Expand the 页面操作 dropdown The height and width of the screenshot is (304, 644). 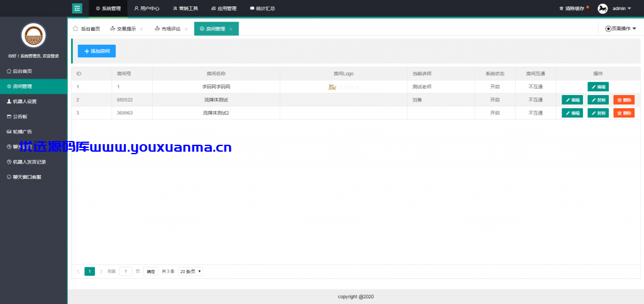pos(621,29)
